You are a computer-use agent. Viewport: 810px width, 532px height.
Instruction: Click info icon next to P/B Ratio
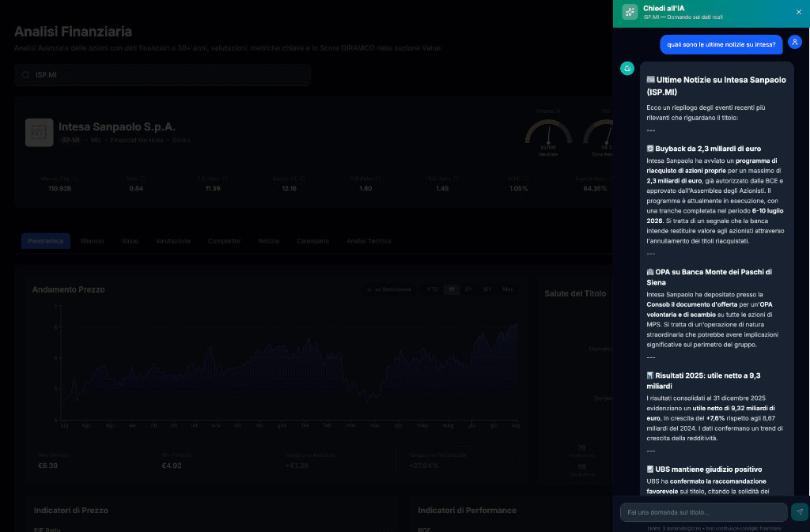[x=378, y=179]
